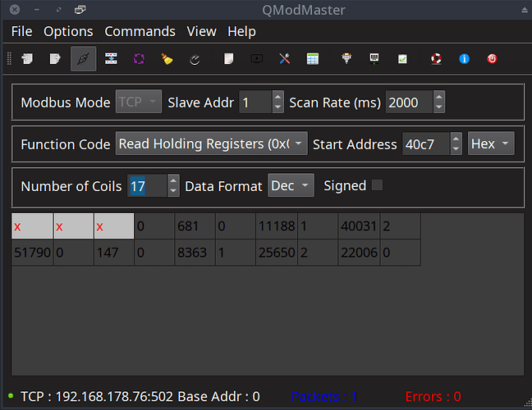Click the Save Session toolbar icon
This screenshot has height=410, width=532.
(x=55, y=59)
